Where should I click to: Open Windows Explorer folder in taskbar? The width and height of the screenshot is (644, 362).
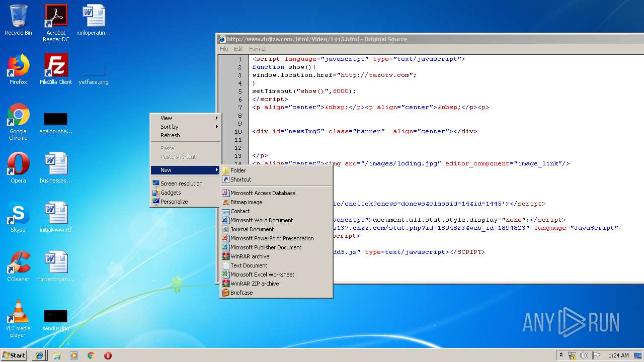pyautogui.click(x=57, y=355)
